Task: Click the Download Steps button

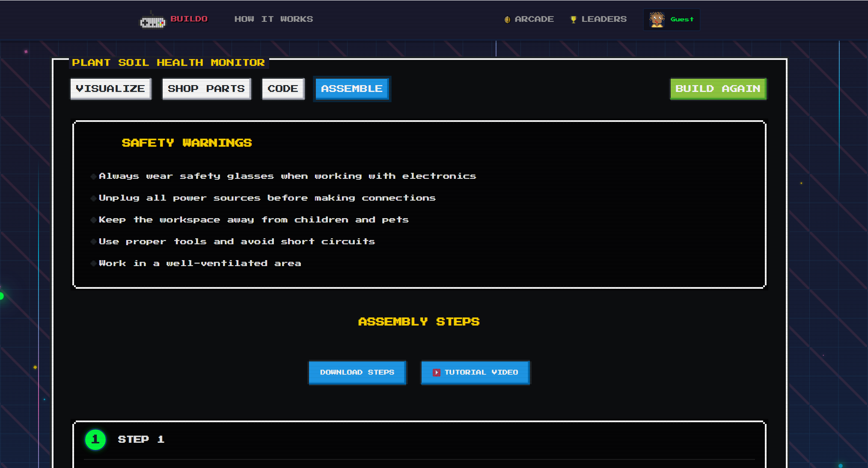Action: coord(357,373)
